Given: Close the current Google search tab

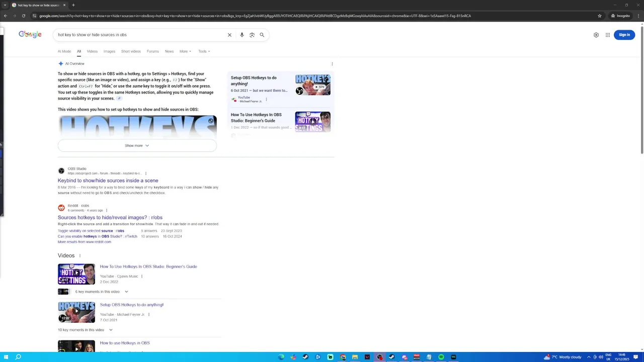Looking at the screenshot, I should pyautogui.click(x=64, y=5).
